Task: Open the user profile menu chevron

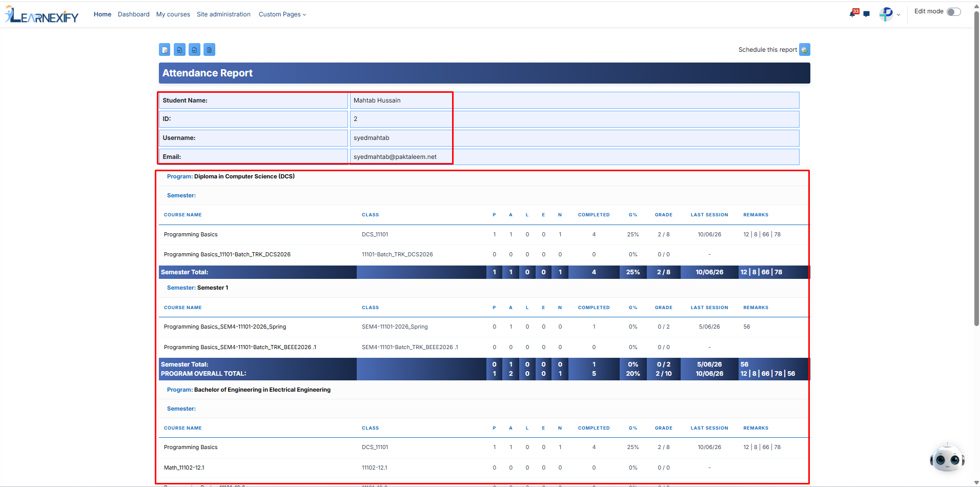Action: click(x=899, y=15)
